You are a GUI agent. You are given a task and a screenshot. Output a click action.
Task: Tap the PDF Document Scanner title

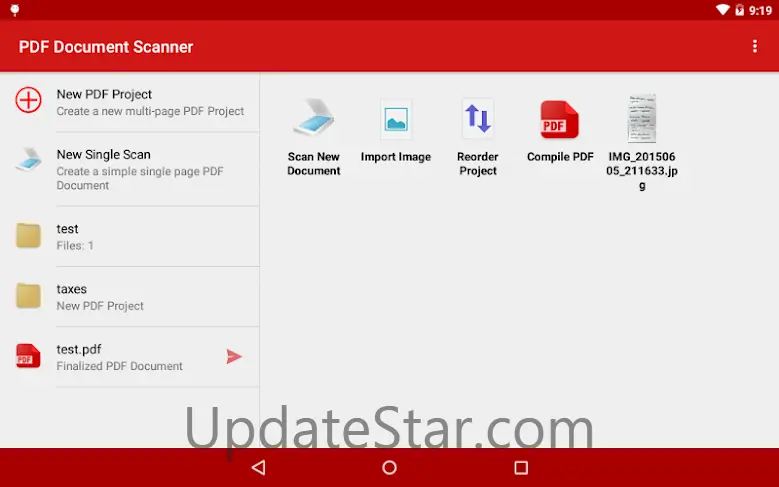coord(106,47)
